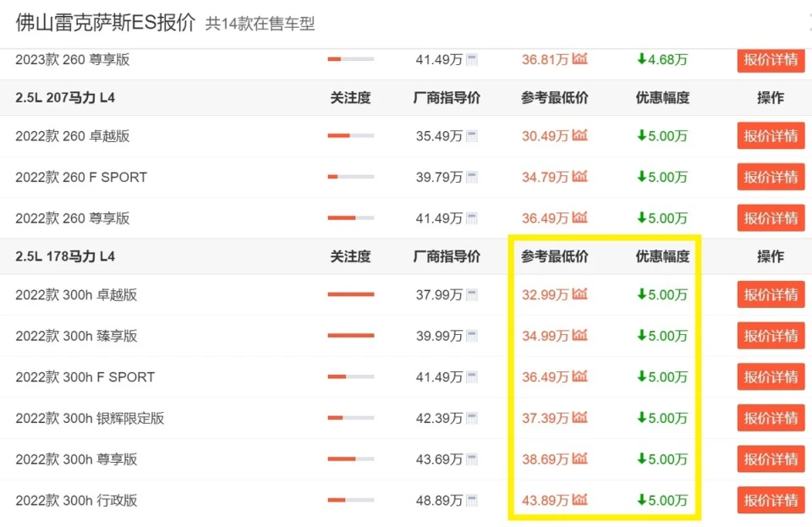The width and height of the screenshot is (812, 527).
Task: Open calculator icon for 300h 银辉限定版
Action: point(472,418)
